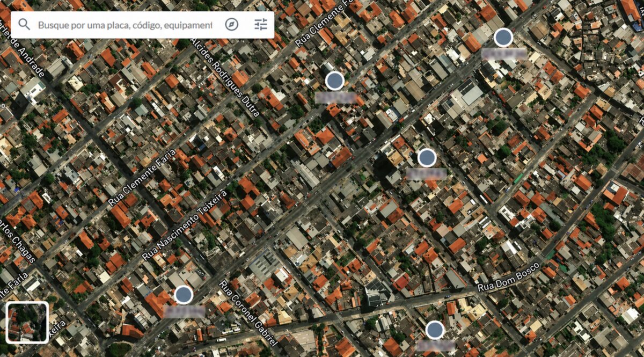Click the blurred label under the center-right marker
The width and height of the screenshot is (644, 357).
(x=427, y=173)
